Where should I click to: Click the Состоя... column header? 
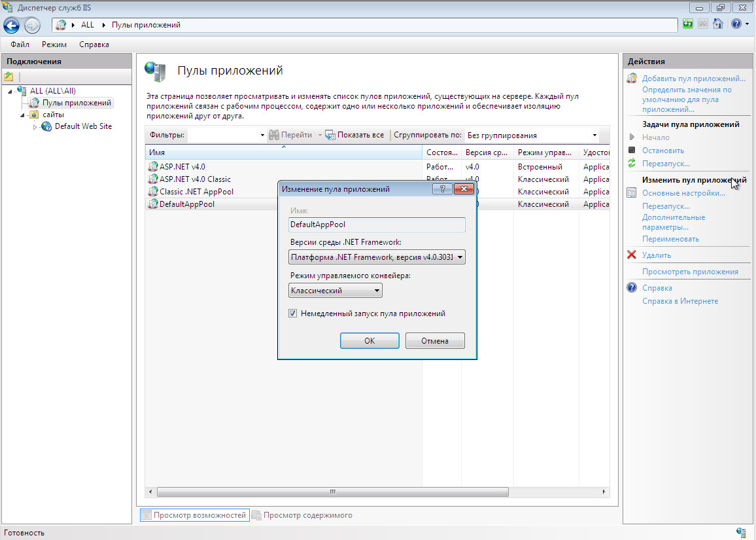[x=441, y=153]
